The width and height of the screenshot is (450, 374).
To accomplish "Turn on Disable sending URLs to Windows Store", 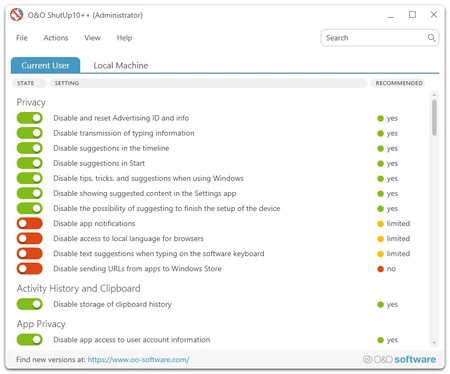I will pyautogui.click(x=30, y=269).
